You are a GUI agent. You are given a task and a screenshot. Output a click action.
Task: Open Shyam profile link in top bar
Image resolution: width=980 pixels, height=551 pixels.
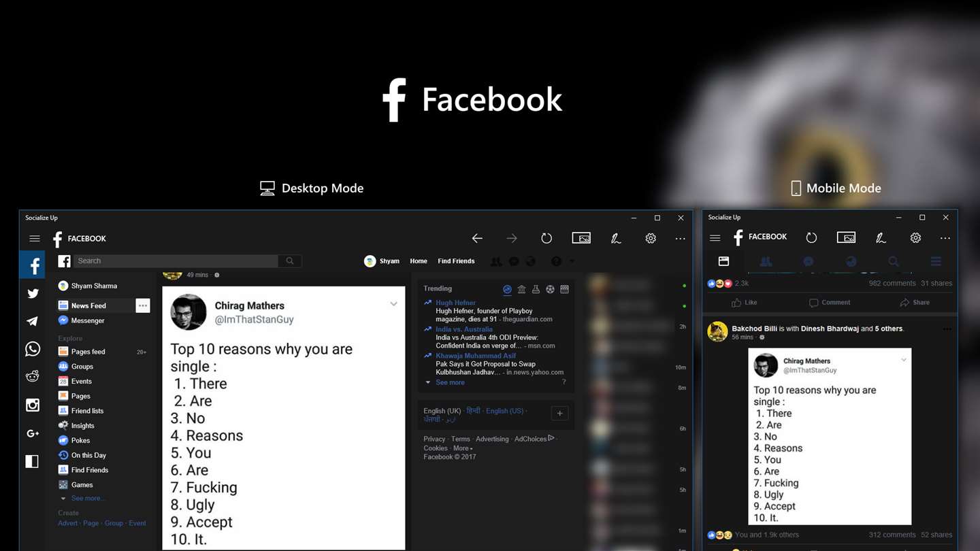382,261
